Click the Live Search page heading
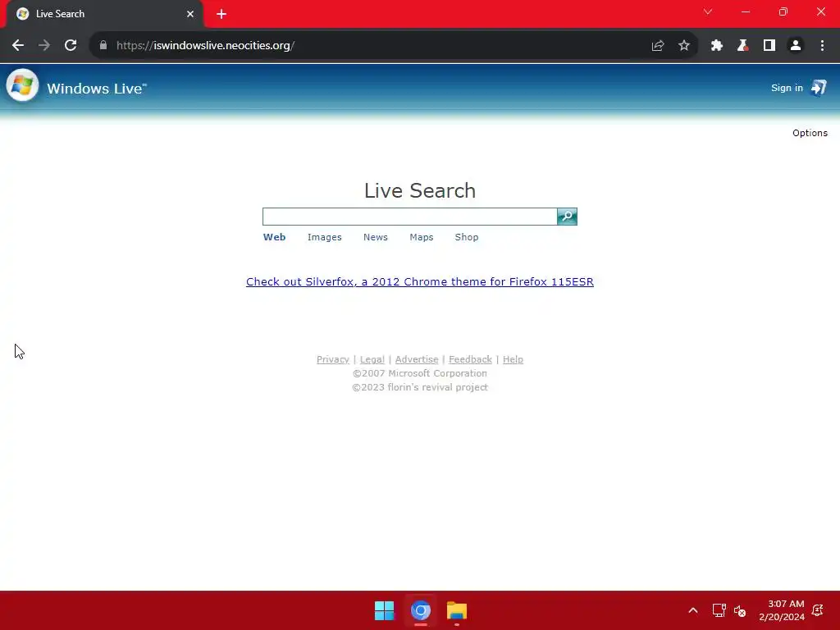 [420, 190]
